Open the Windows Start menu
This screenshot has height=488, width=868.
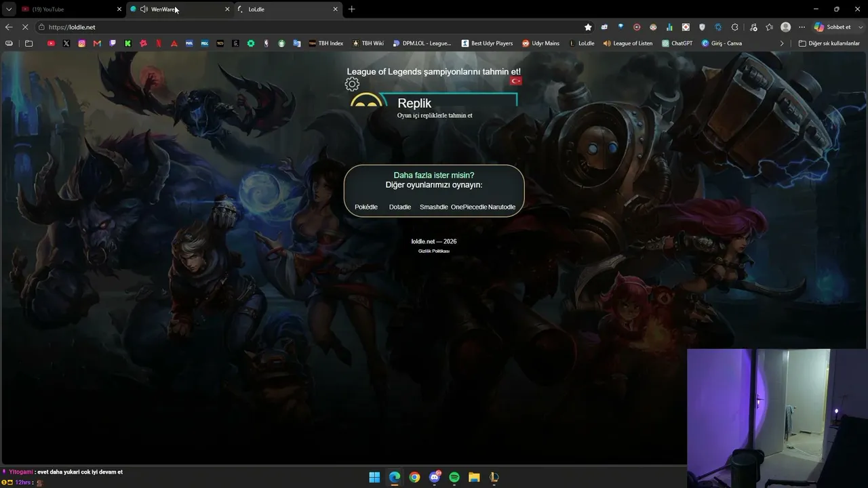(374, 477)
